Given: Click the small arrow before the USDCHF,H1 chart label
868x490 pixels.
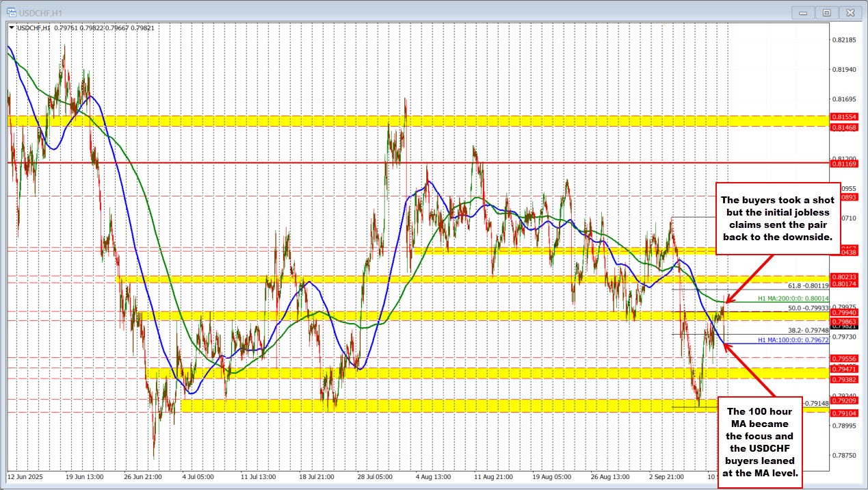Looking at the screenshot, I should [x=11, y=27].
